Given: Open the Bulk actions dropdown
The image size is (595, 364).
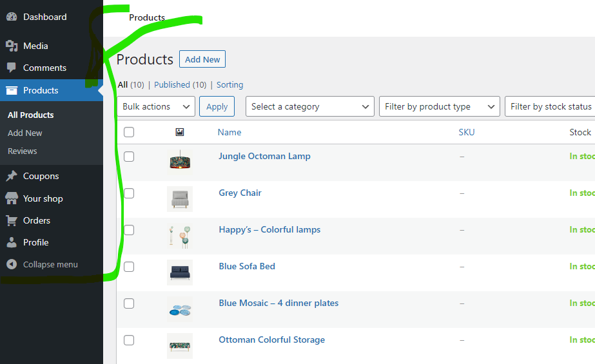Looking at the screenshot, I should pyautogui.click(x=156, y=106).
